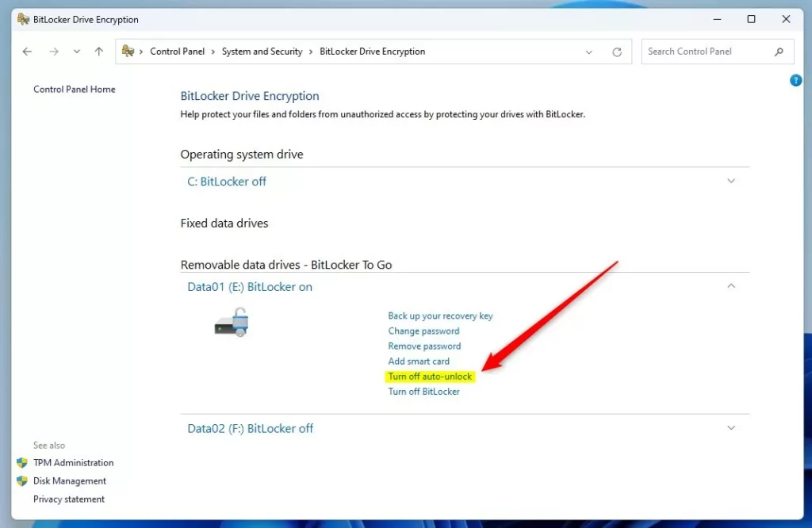Click Add smart card link
This screenshot has width=812, height=528.
419,361
